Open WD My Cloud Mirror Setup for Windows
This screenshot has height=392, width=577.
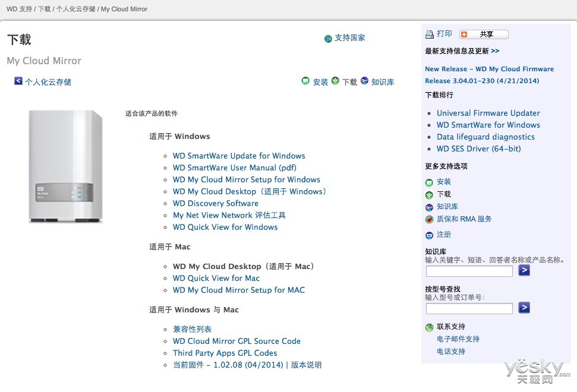(247, 179)
